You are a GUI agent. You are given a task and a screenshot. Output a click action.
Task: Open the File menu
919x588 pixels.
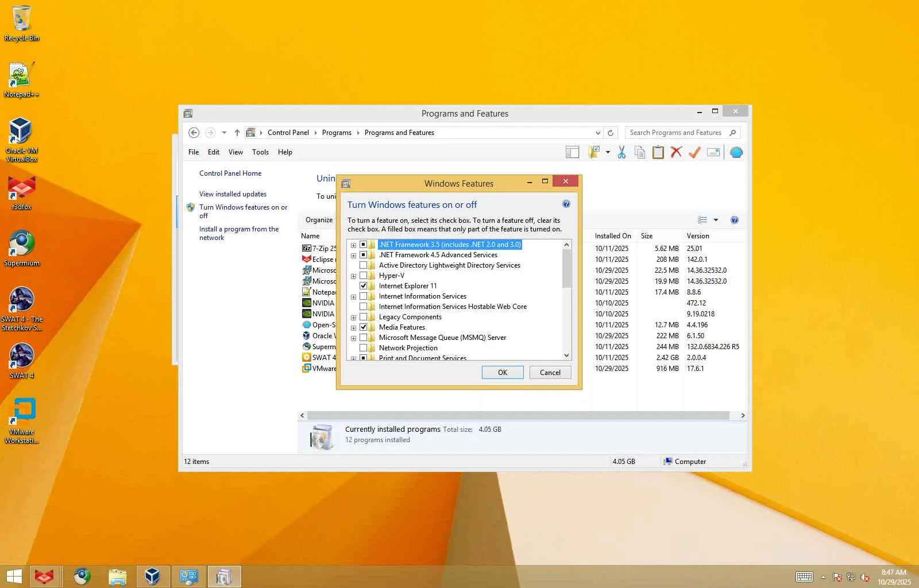(194, 152)
